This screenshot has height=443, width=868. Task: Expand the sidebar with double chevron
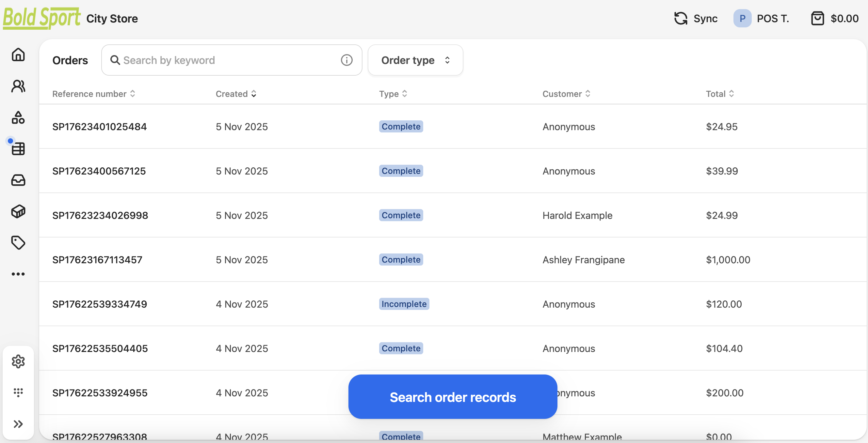pos(18,424)
